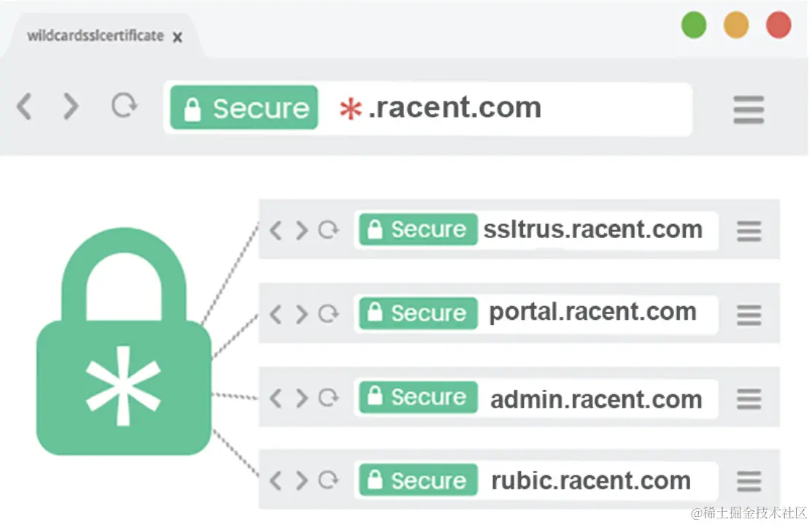Screen dimensions: 812x525
Task: Go forward in the admin.racent.com bar
Action: [x=302, y=398]
